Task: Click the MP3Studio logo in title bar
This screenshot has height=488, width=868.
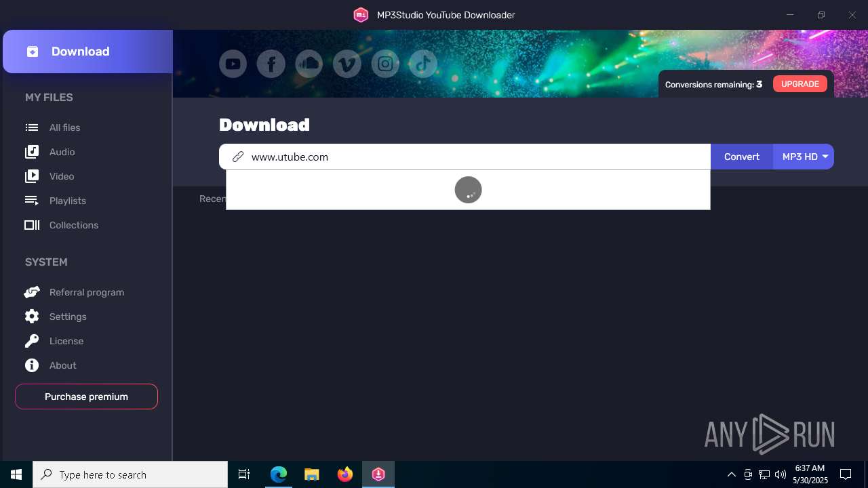Action: 361,15
